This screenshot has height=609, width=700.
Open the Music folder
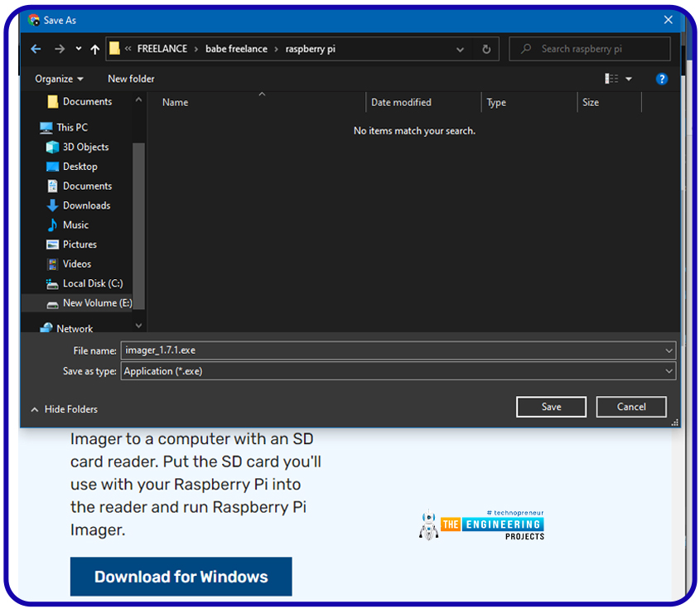tap(75, 225)
